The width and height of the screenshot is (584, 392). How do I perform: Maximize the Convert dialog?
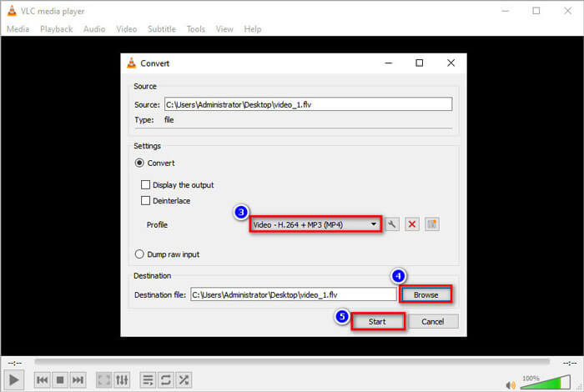click(420, 63)
